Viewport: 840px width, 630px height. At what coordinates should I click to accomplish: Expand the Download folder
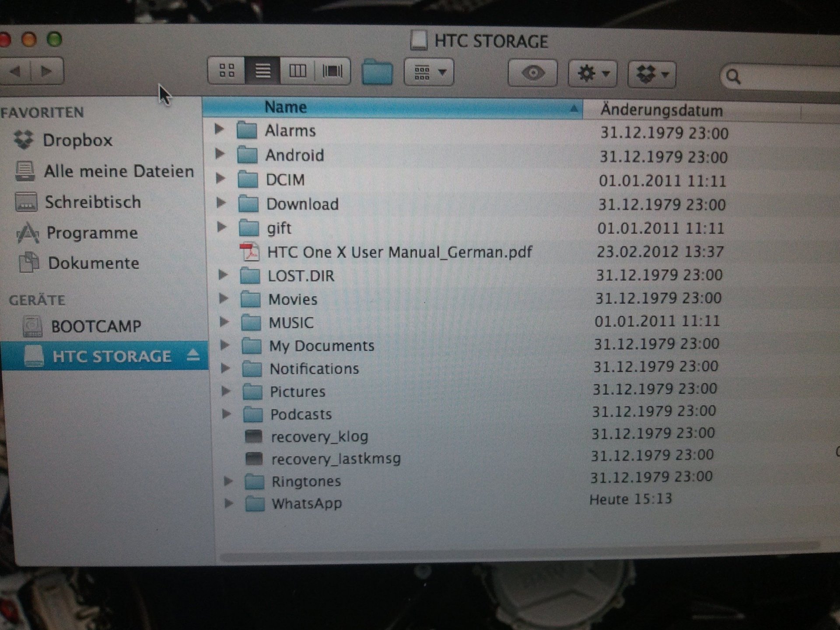pyautogui.click(x=221, y=203)
